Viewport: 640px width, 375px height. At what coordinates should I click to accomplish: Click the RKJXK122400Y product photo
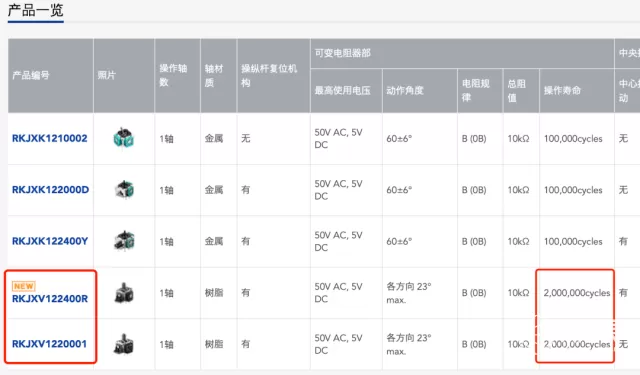click(124, 241)
